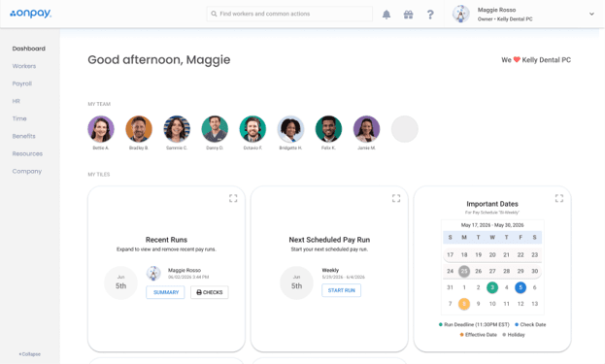Image resolution: width=605 pixels, height=364 pixels.
Task: Expand the Important Dates tile
Action: tap(559, 198)
